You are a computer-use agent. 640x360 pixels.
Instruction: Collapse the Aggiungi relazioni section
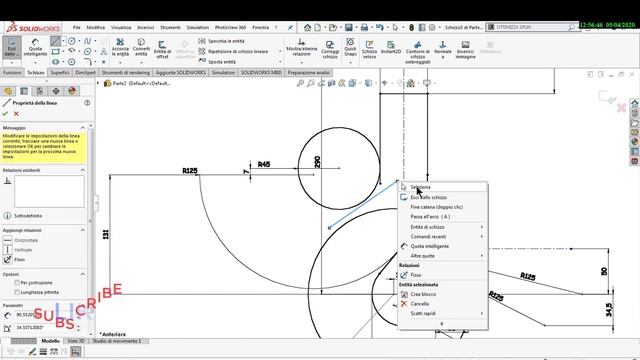83,230
